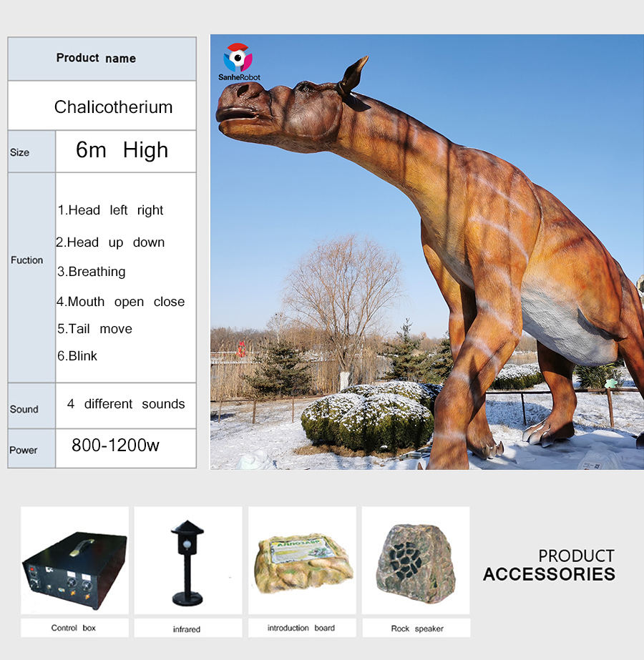The height and width of the screenshot is (660, 644).
Task: Select the Rock speaker image
Action: 416,560
